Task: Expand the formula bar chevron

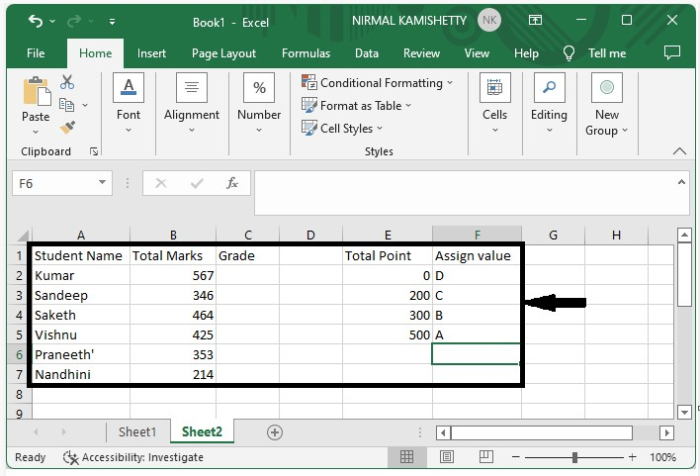Action: coord(681,182)
